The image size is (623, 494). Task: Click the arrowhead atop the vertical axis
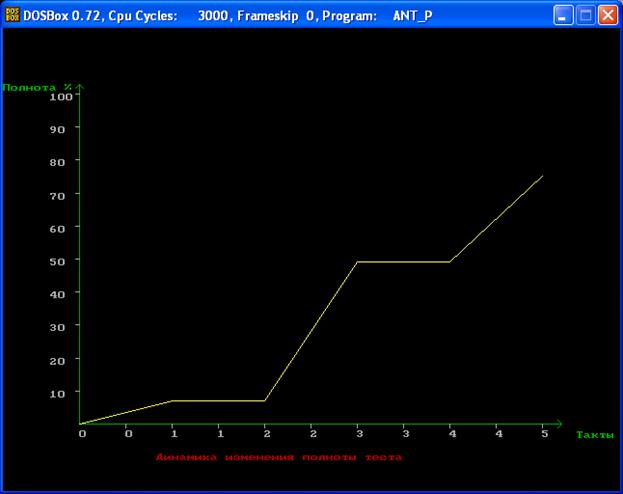tap(80, 87)
